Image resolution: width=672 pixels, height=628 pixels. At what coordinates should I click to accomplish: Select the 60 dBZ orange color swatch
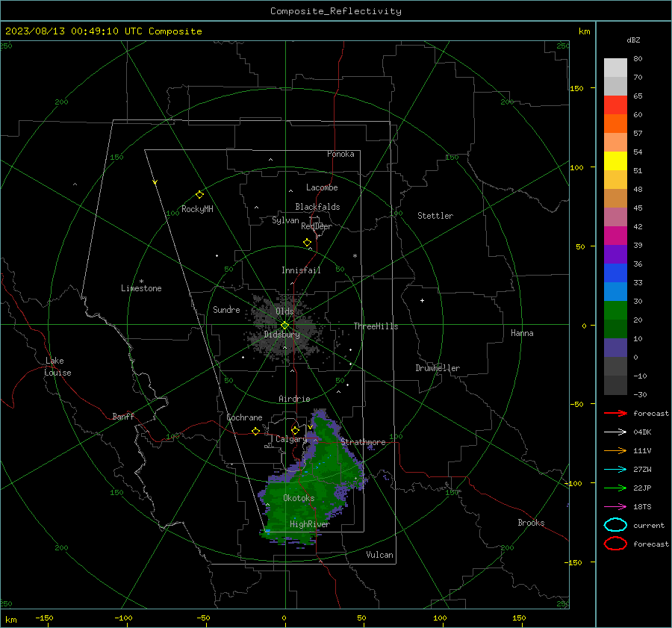coord(615,123)
